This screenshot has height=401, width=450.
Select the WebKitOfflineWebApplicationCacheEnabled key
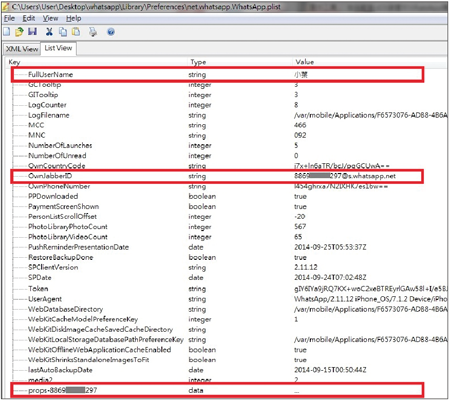click(x=99, y=350)
